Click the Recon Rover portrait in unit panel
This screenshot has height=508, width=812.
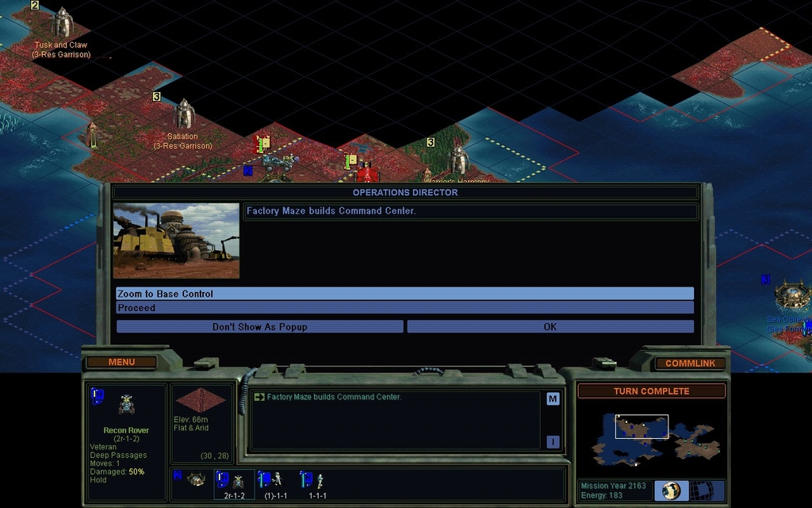pyautogui.click(x=126, y=405)
